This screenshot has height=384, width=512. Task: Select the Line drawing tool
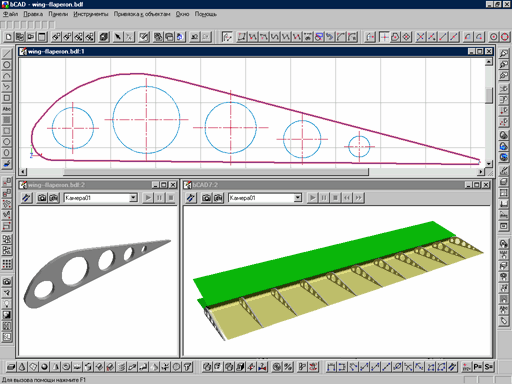(x=7, y=54)
